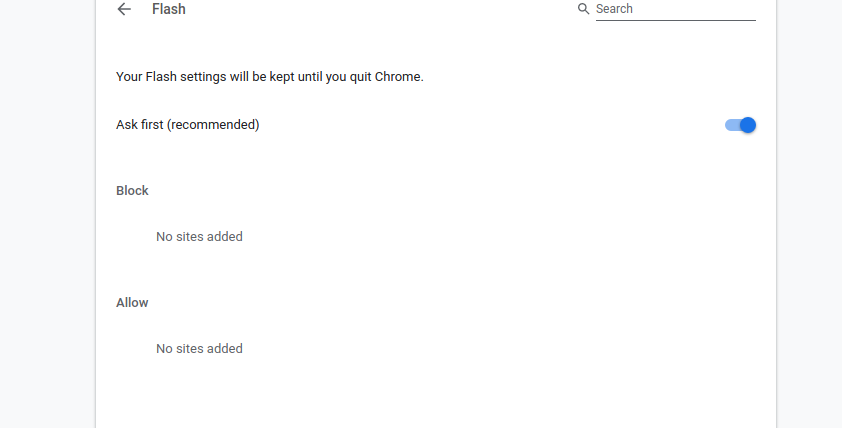
Task: Select the Allow section heading
Action: click(132, 303)
